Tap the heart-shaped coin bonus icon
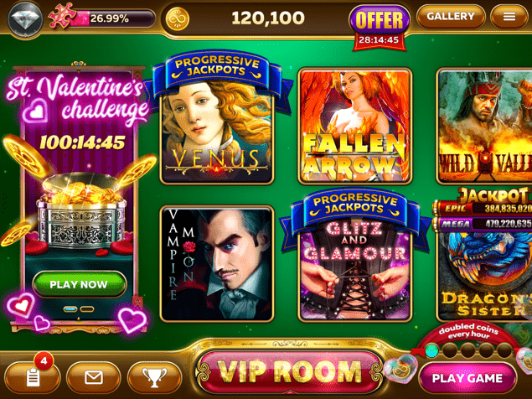Viewport: 532px width, 399px height. 401,369
